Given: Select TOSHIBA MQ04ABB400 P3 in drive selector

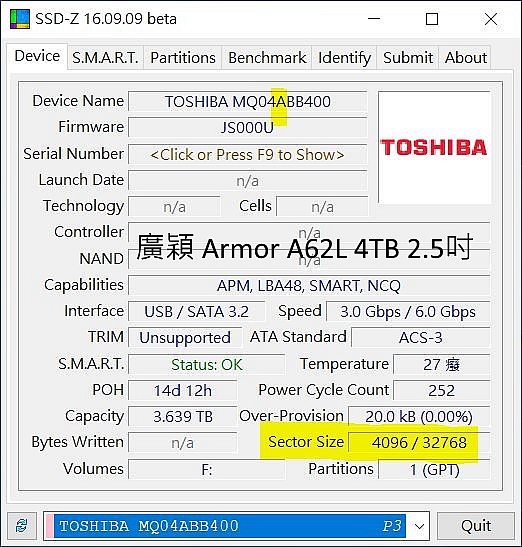Looking at the screenshot, I should point(226,526).
